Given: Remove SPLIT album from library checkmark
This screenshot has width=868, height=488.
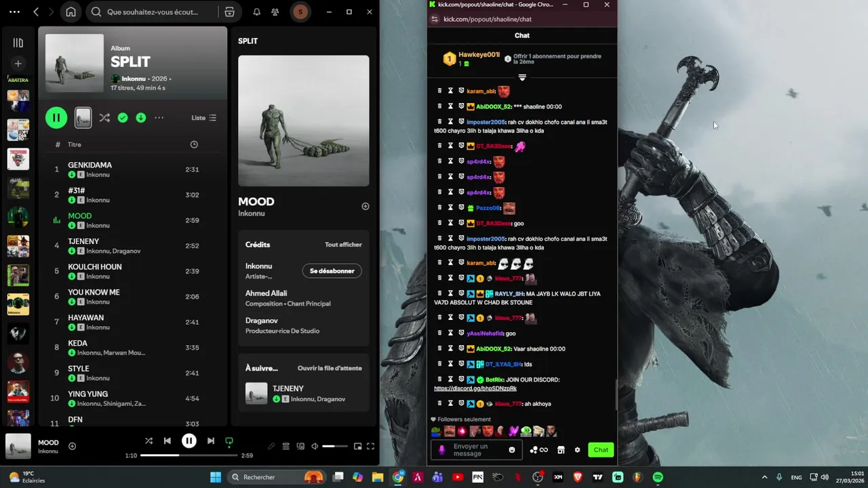Looking at the screenshot, I should [123, 118].
